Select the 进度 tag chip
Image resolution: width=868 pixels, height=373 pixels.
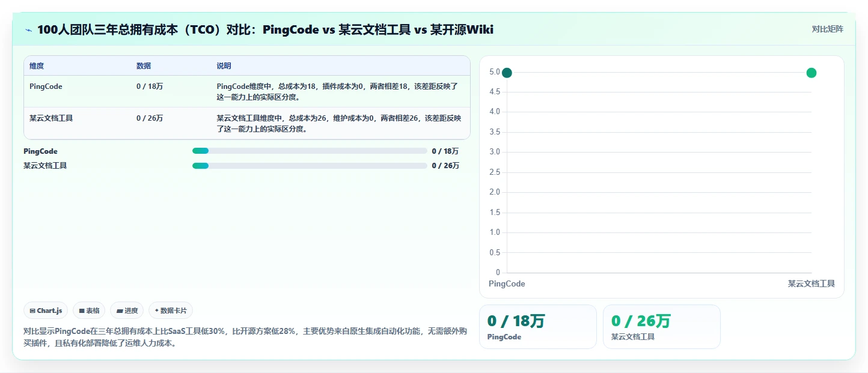click(127, 311)
